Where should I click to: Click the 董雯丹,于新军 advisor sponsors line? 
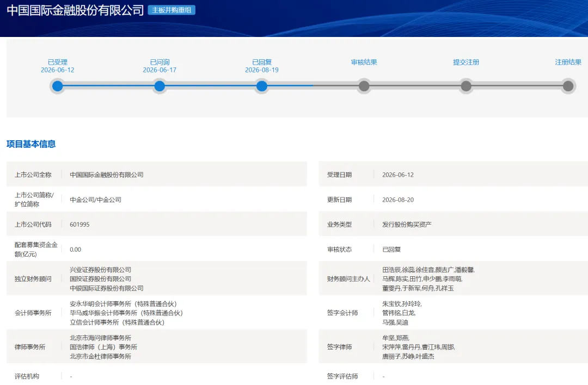[x=418, y=288]
